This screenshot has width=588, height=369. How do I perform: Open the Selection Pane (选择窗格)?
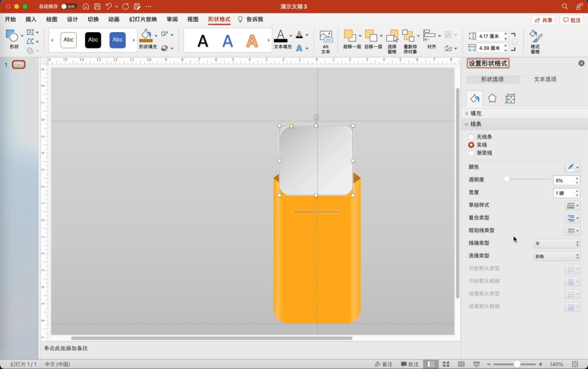[x=392, y=41]
